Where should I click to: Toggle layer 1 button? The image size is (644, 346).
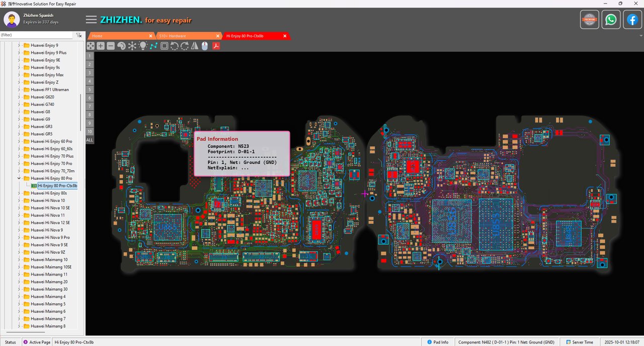tap(90, 56)
